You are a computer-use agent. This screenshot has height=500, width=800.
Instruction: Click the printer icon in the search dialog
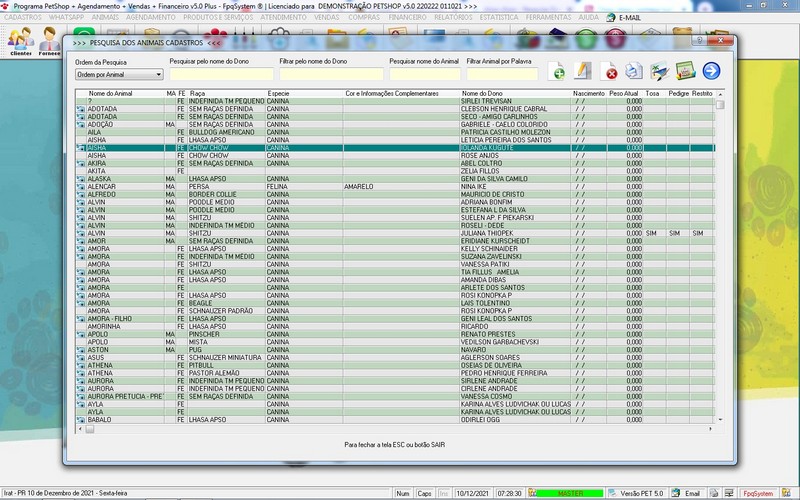[634, 71]
